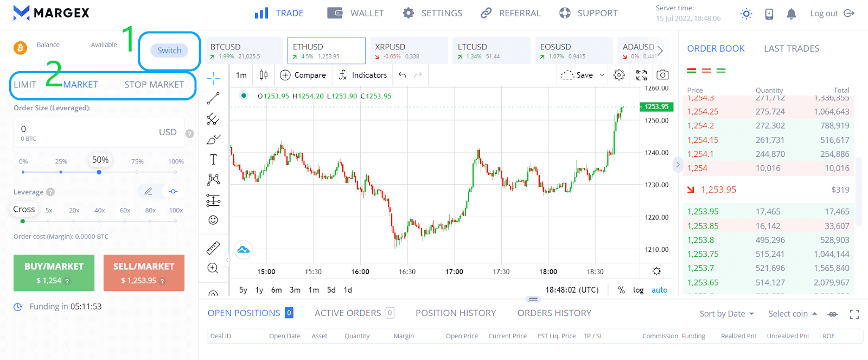Click the Order Size USD input field
868x360 pixels.
(x=99, y=132)
